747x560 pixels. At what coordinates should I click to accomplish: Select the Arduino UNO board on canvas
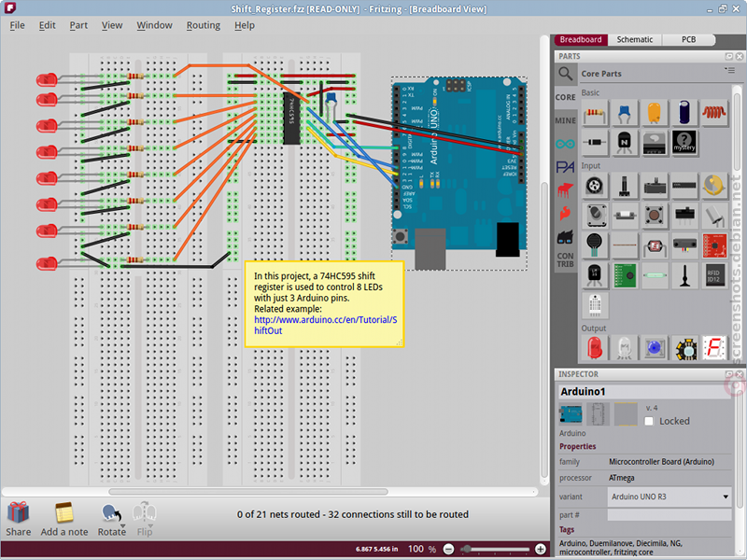click(459, 174)
